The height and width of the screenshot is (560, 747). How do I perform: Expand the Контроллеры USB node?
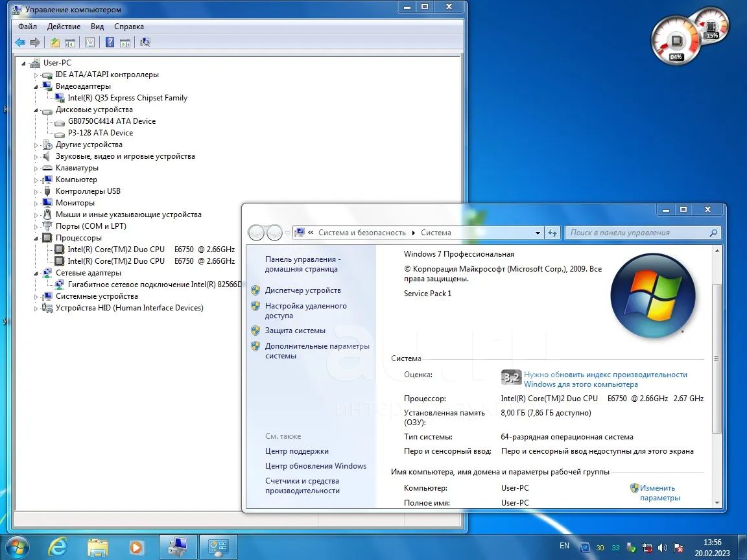point(36,192)
